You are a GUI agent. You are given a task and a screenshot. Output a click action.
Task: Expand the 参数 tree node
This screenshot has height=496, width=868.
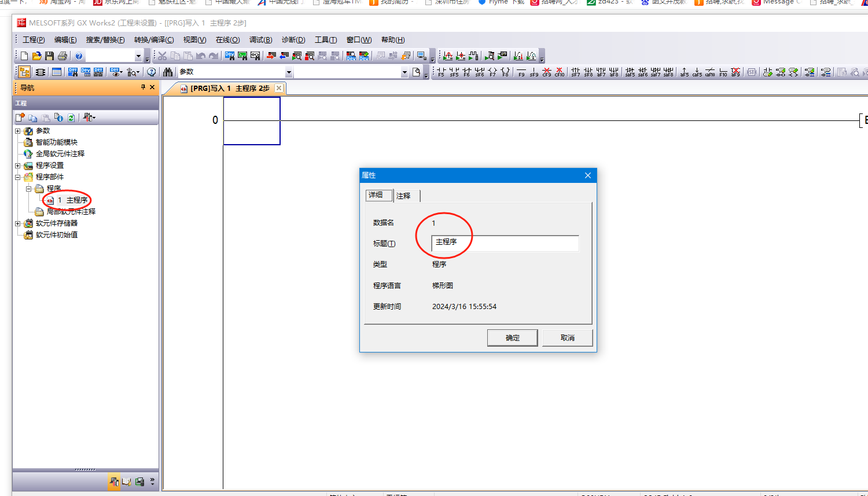click(18, 131)
